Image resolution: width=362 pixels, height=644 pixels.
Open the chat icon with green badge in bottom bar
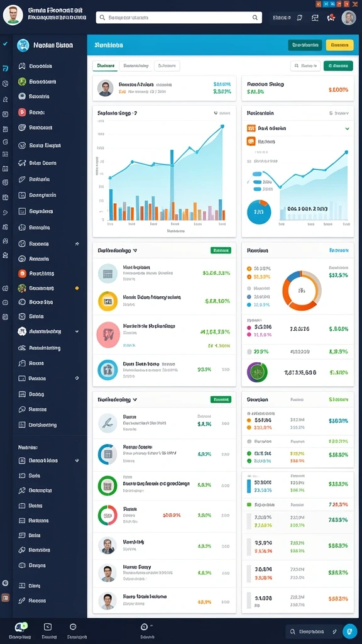tap(19, 627)
